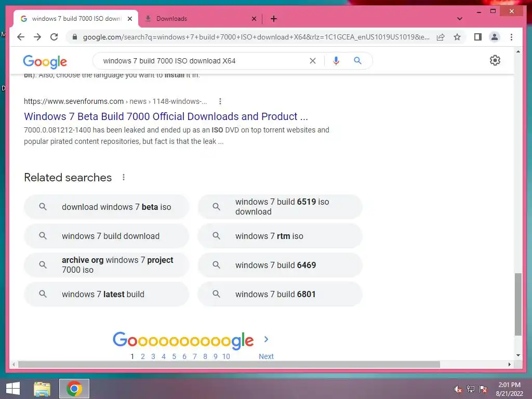Go to results page 3
532x399 pixels.
[x=153, y=356]
